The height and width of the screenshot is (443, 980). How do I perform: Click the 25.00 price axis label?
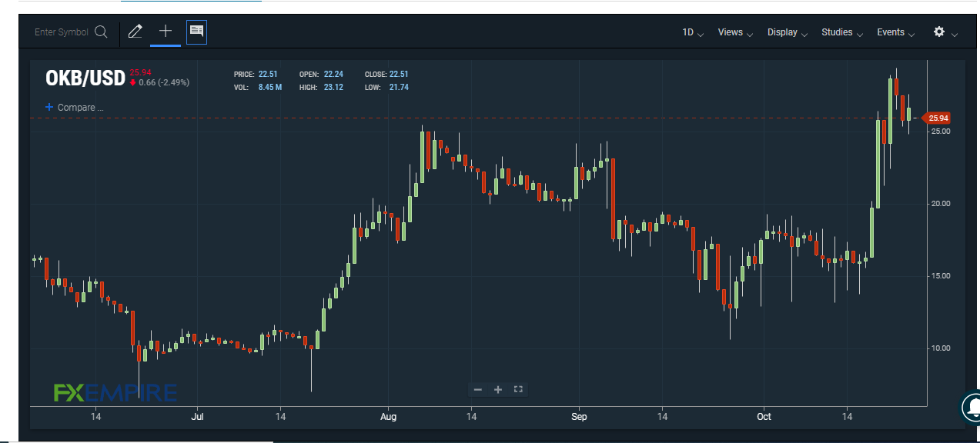coord(941,131)
